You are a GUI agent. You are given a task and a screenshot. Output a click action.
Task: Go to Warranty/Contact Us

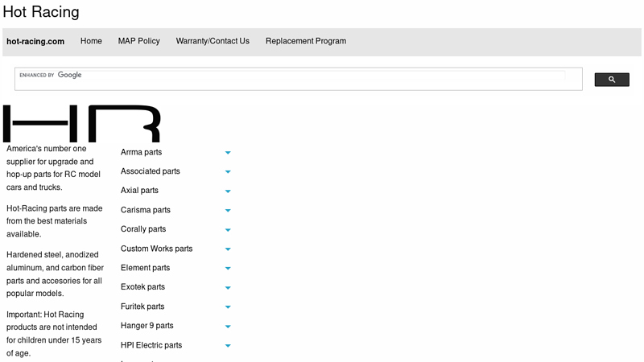213,41
